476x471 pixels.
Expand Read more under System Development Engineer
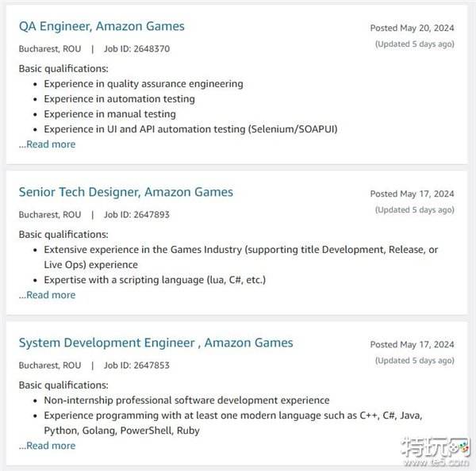(x=48, y=446)
